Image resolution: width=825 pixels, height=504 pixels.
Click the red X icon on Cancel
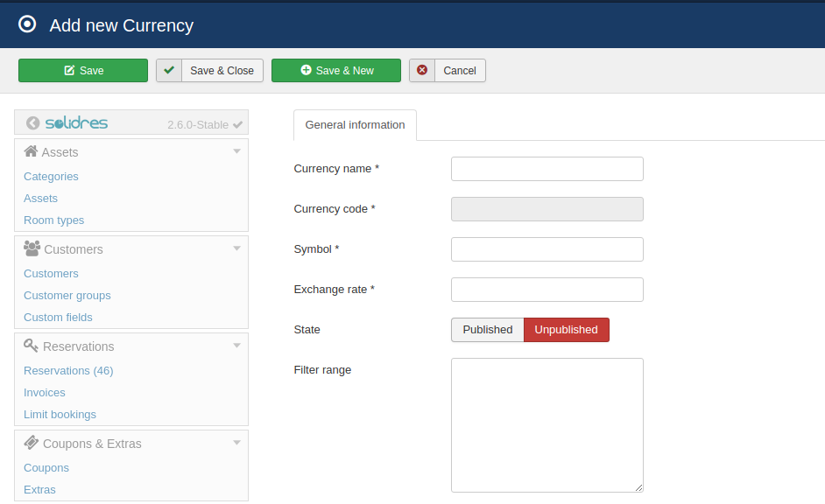422,70
